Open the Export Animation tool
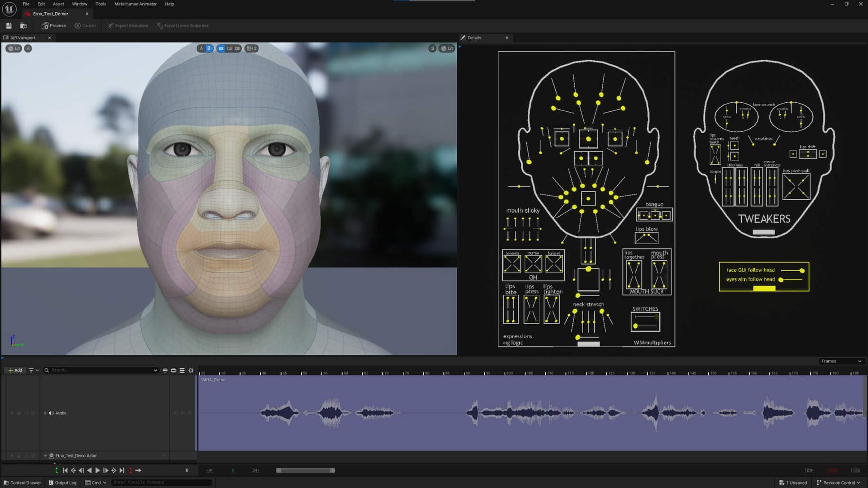868x488 pixels. [128, 25]
